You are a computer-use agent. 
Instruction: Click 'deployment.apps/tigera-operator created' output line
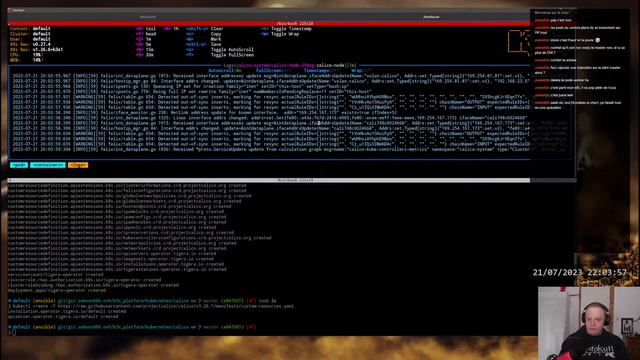coord(57,290)
